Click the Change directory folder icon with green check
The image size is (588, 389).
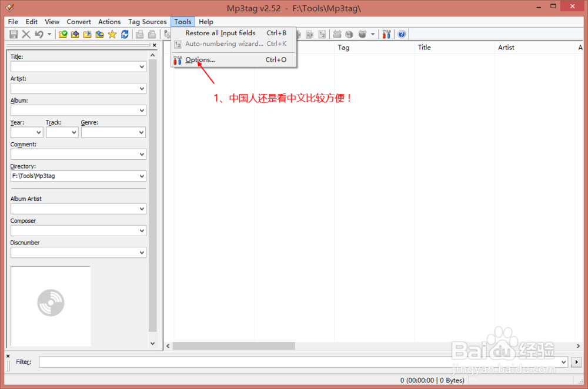[63, 35]
